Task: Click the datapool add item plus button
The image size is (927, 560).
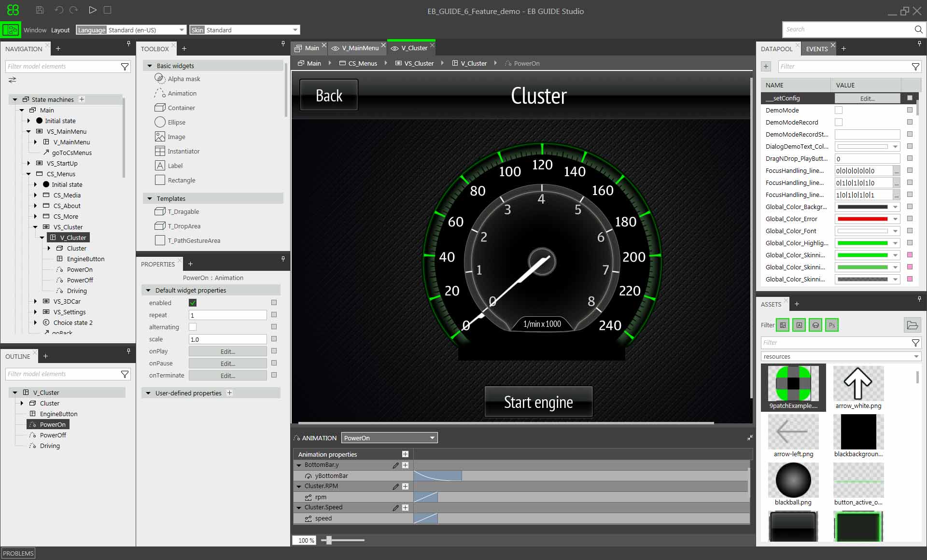Action: [766, 67]
